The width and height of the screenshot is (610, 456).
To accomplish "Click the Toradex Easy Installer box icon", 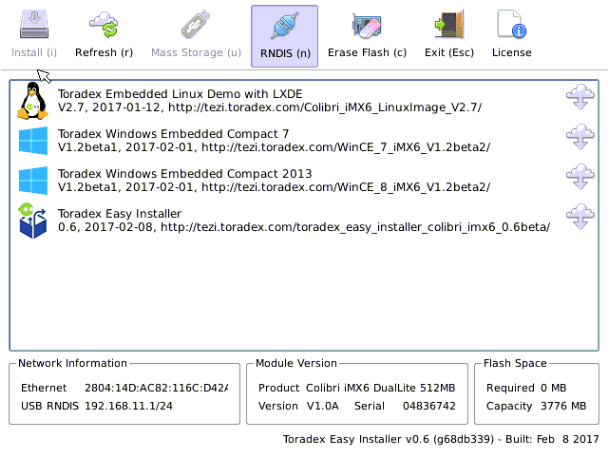I will pyautogui.click(x=33, y=221).
